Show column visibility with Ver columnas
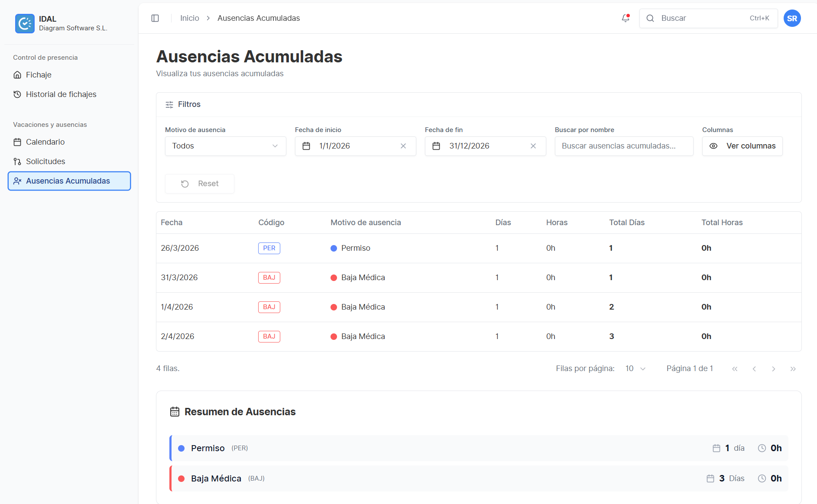Screen dimensions: 817x504 (742, 146)
